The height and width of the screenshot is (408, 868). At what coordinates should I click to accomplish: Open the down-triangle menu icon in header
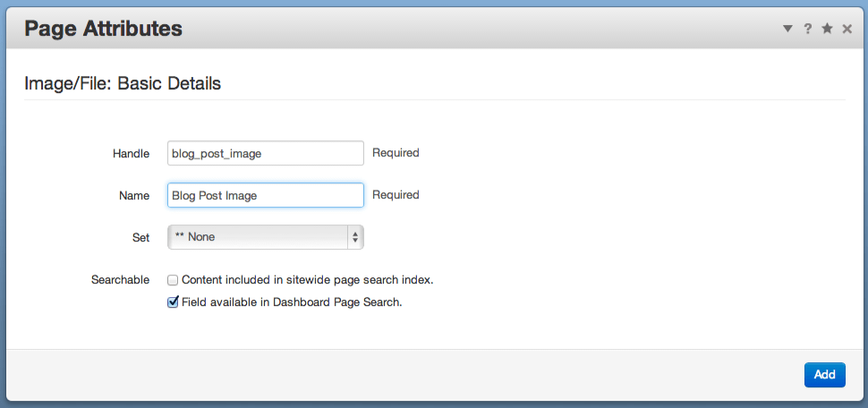coord(787,29)
